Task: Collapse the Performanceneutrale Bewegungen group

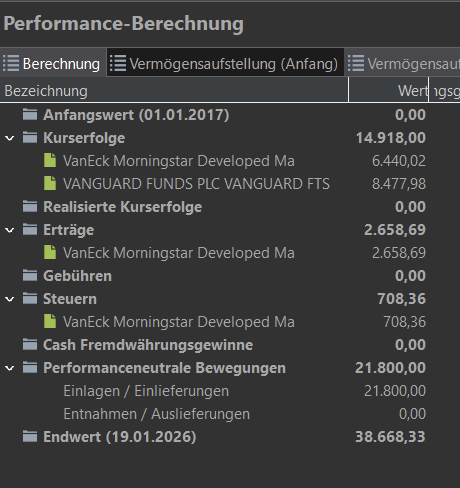Action: coord(10,368)
